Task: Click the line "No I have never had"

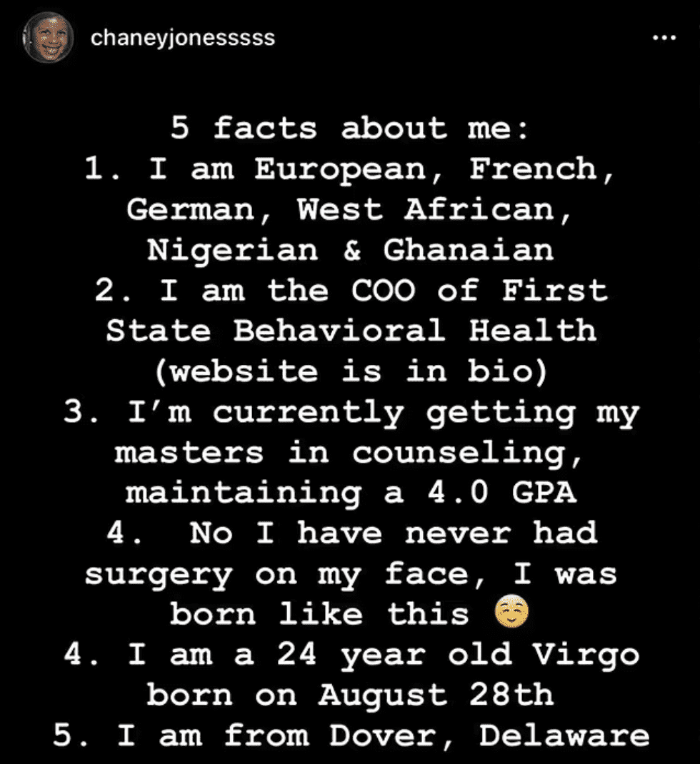Action: [350, 533]
